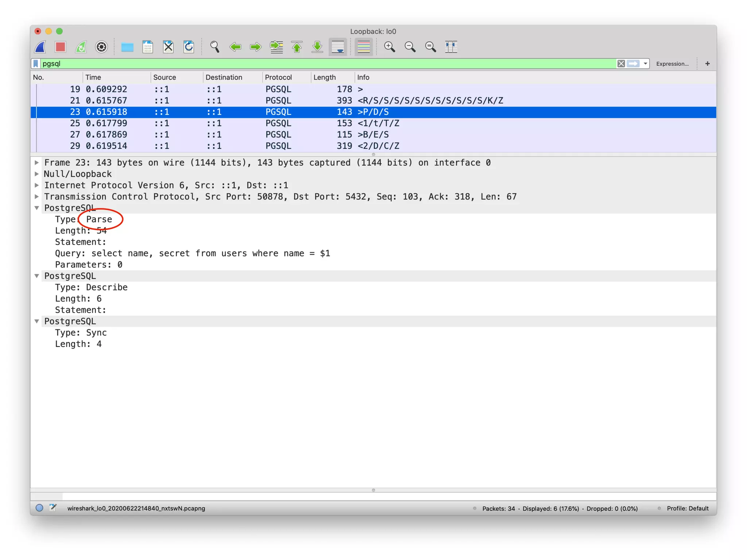Find a packet with magnifier icon

pos(214,47)
